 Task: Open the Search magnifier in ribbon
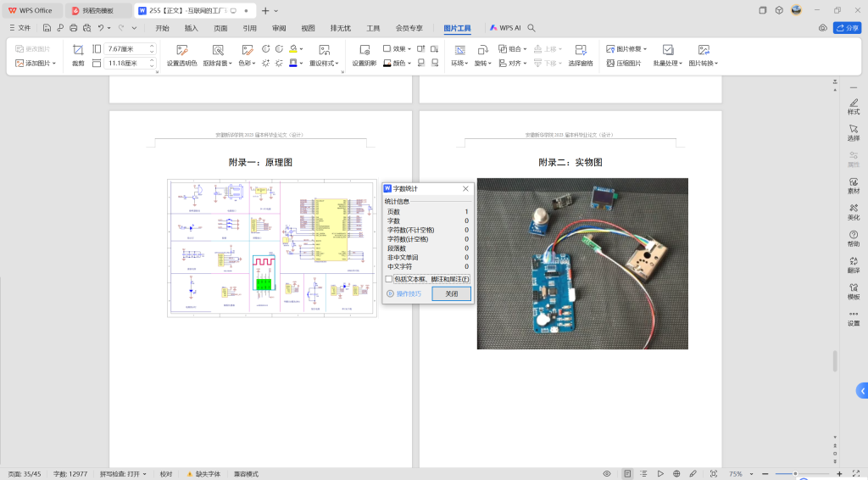(x=531, y=28)
